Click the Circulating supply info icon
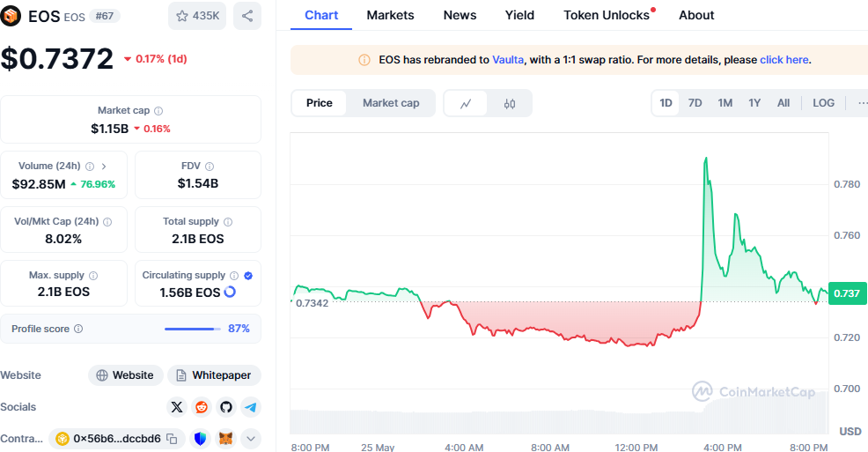 [x=234, y=275]
